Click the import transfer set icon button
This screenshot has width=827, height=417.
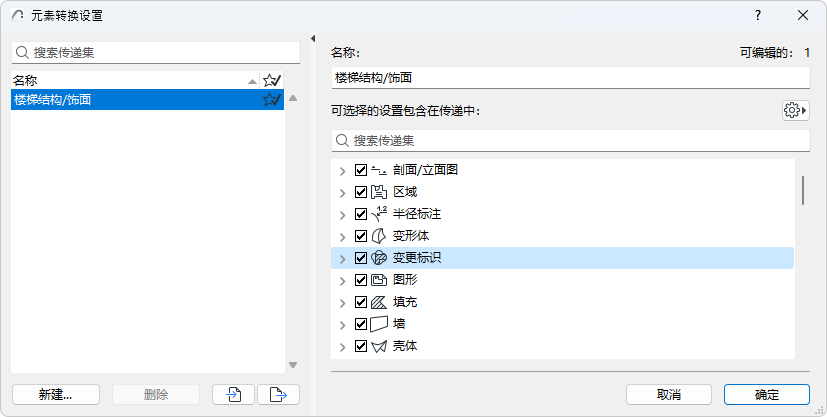(234, 394)
